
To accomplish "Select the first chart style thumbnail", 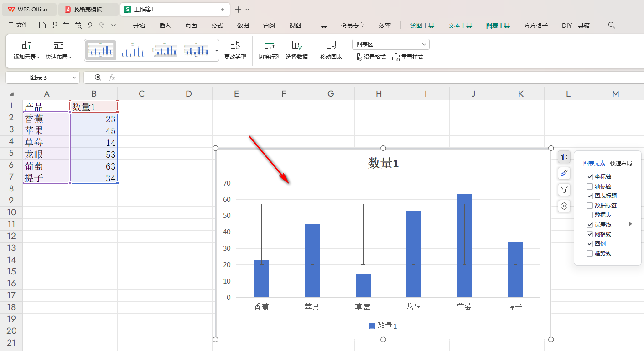I will tap(101, 50).
